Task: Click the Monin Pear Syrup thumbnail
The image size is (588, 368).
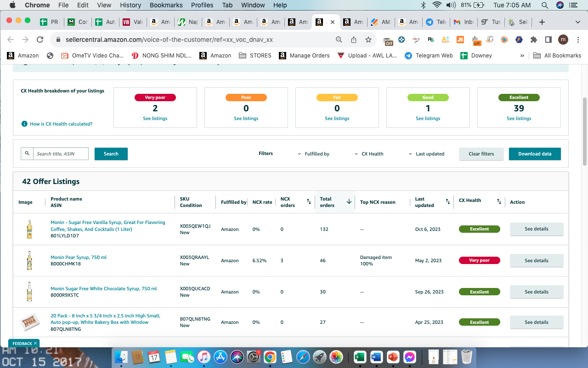Action: [29, 260]
